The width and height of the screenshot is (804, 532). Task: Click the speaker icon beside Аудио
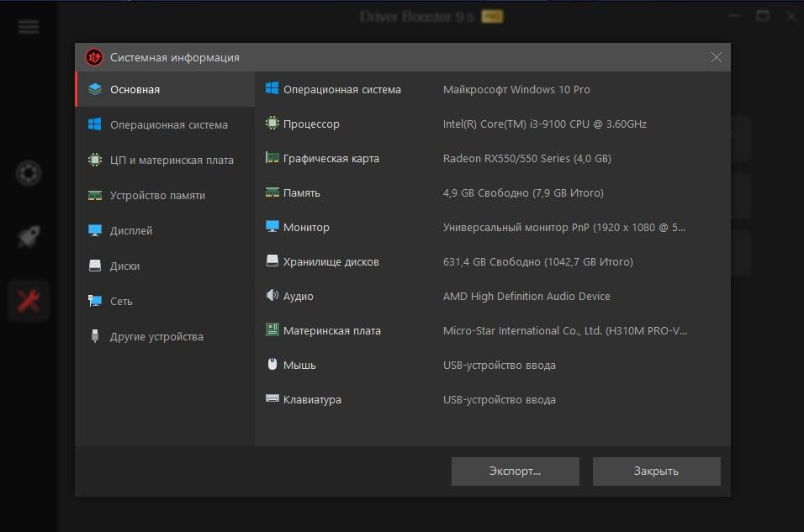272,295
